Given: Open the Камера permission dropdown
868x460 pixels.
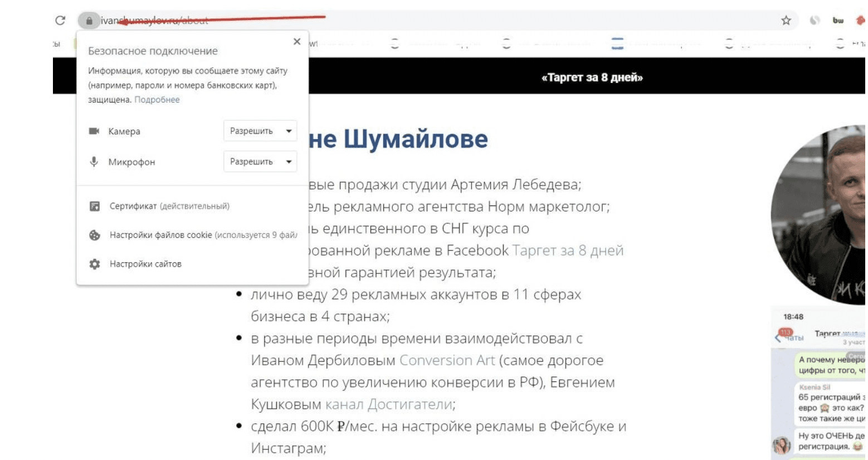Looking at the screenshot, I should pyautogui.click(x=260, y=131).
